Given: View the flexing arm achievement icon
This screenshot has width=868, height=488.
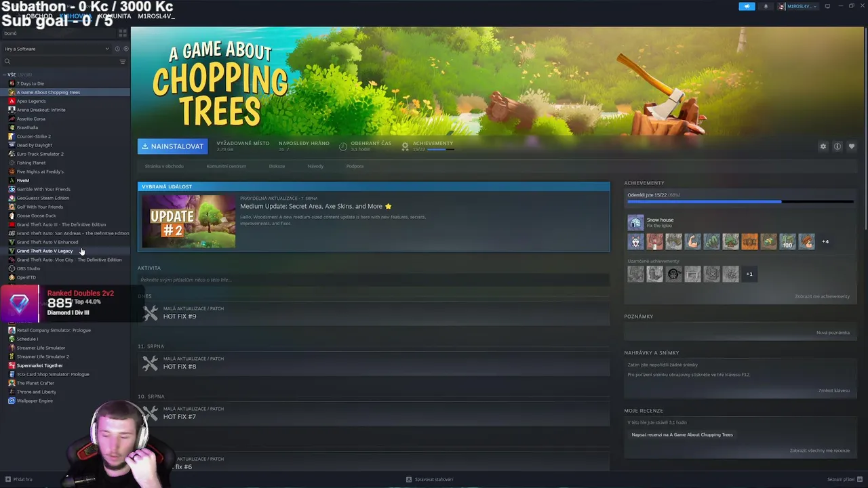Looking at the screenshot, I should (x=692, y=241).
